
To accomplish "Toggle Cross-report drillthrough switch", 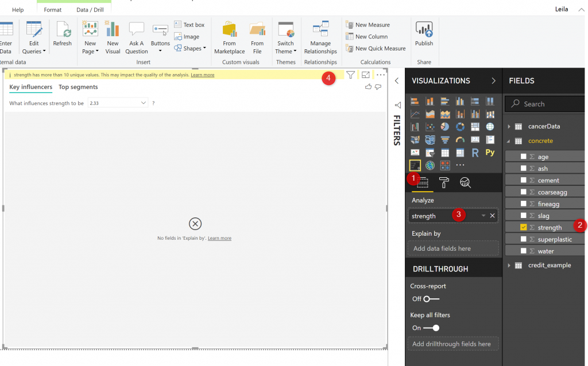I will 430,299.
